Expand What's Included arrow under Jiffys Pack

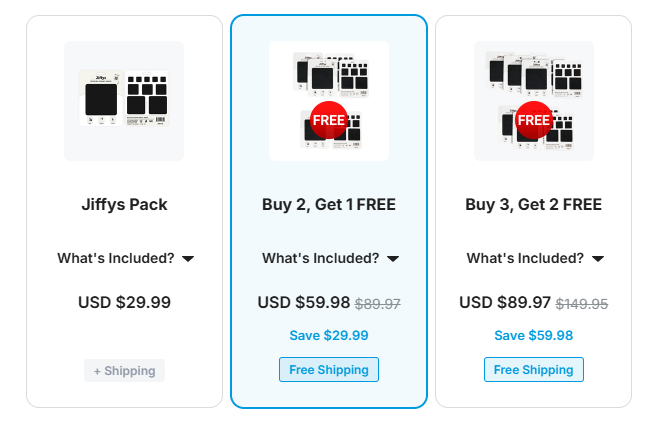point(188,259)
